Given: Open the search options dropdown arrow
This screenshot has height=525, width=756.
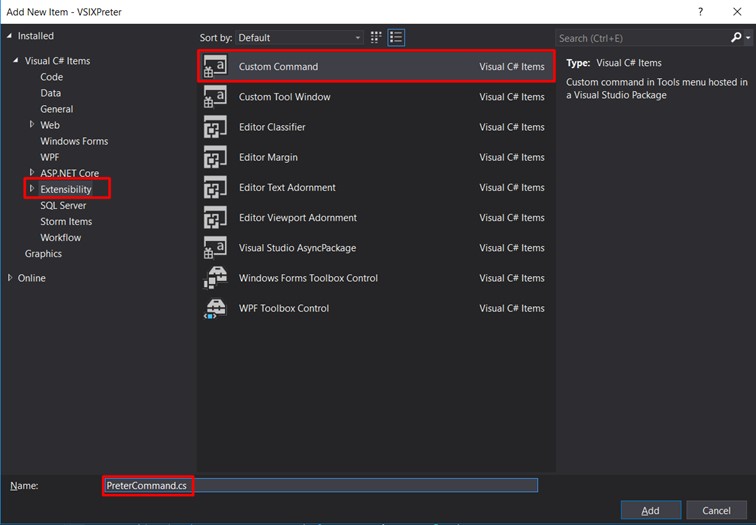Looking at the screenshot, I should [x=748, y=38].
